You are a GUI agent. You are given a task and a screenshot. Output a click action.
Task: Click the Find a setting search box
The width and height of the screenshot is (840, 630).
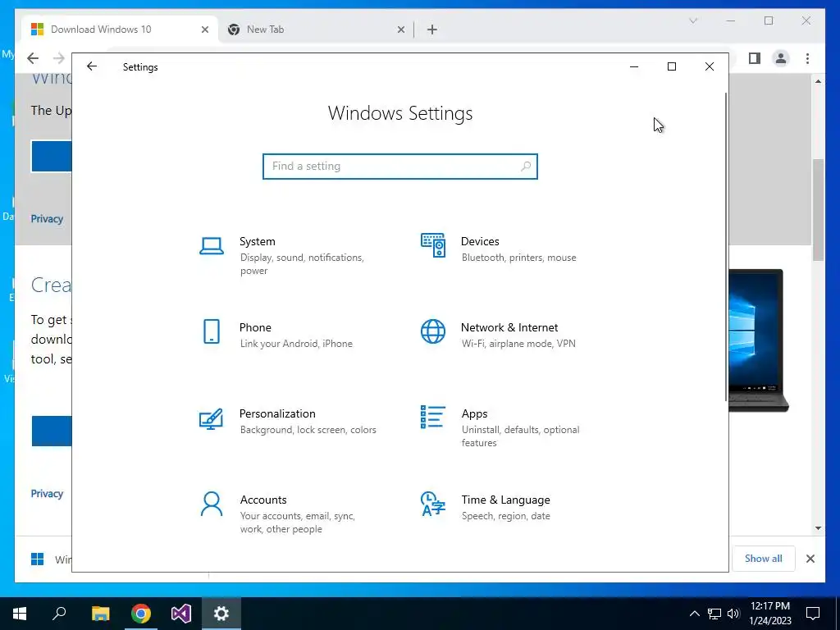tap(400, 166)
